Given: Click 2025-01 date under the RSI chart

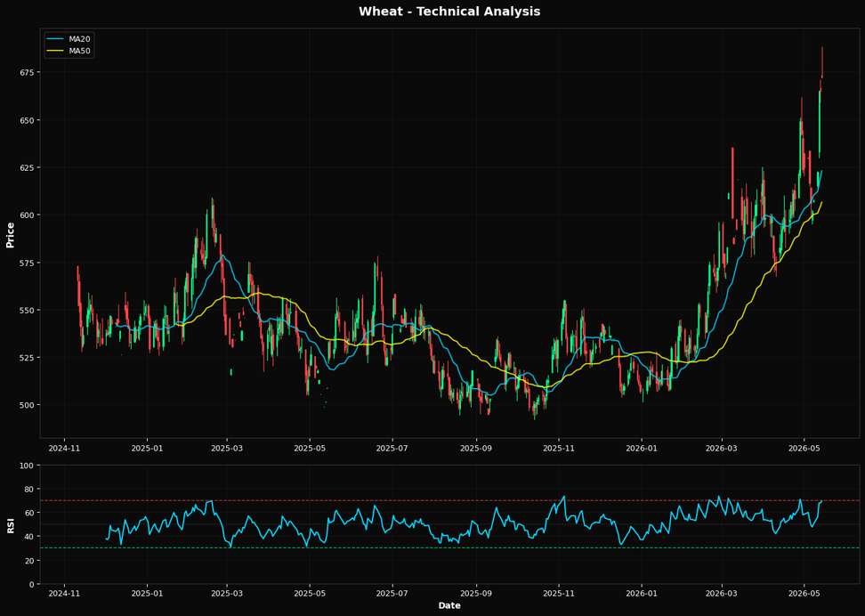Looking at the screenshot, I should pyautogui.click(x=148, y=594).
